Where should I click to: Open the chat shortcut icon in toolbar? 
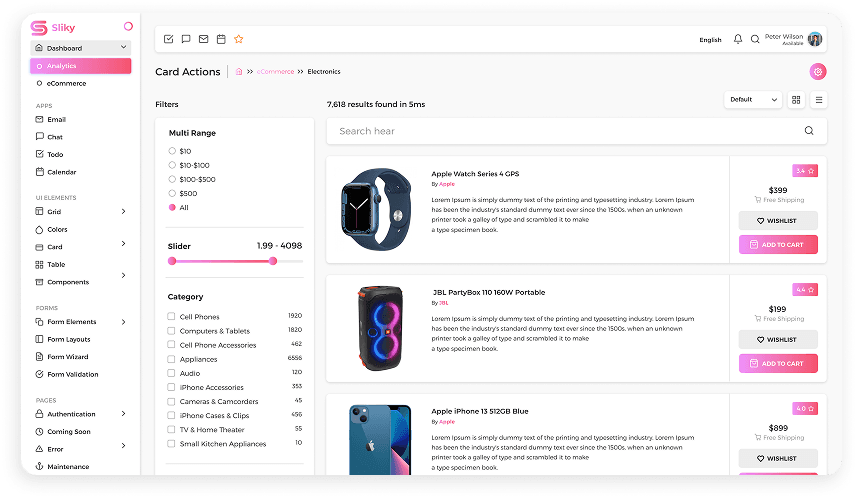(x=186, y=39)
